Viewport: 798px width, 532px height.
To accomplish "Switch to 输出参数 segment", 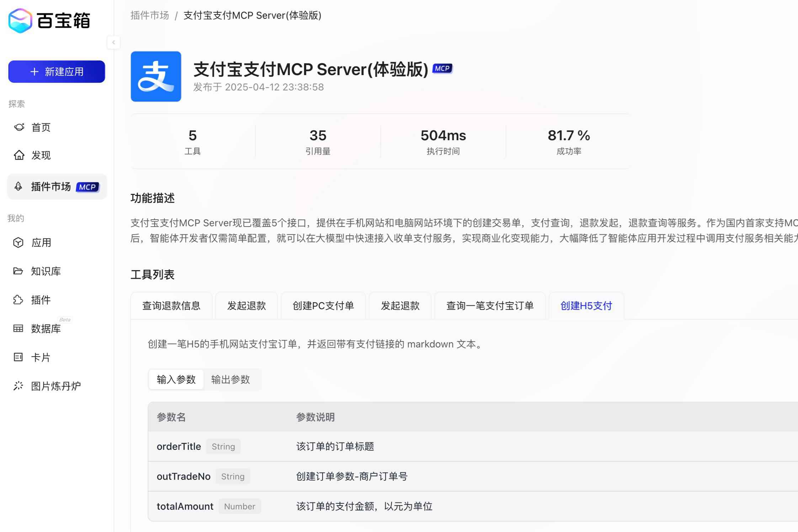I will [x=231, y=379].
